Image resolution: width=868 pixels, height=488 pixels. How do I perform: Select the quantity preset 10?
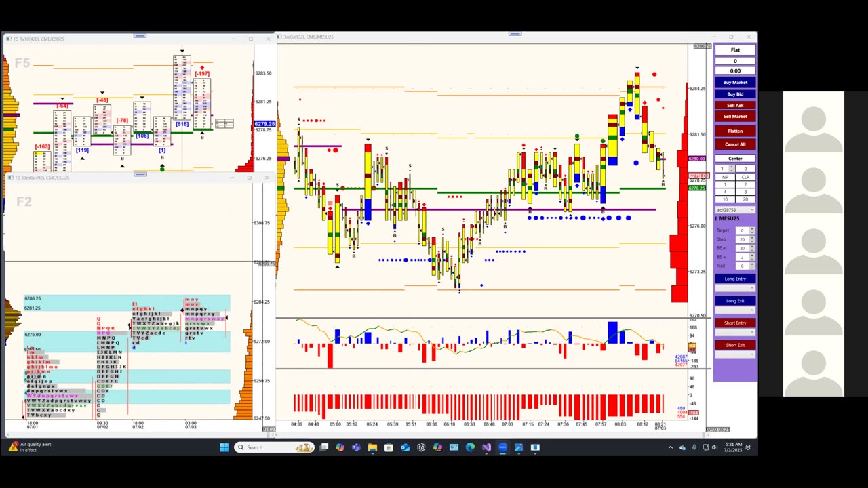coord(726,199)
